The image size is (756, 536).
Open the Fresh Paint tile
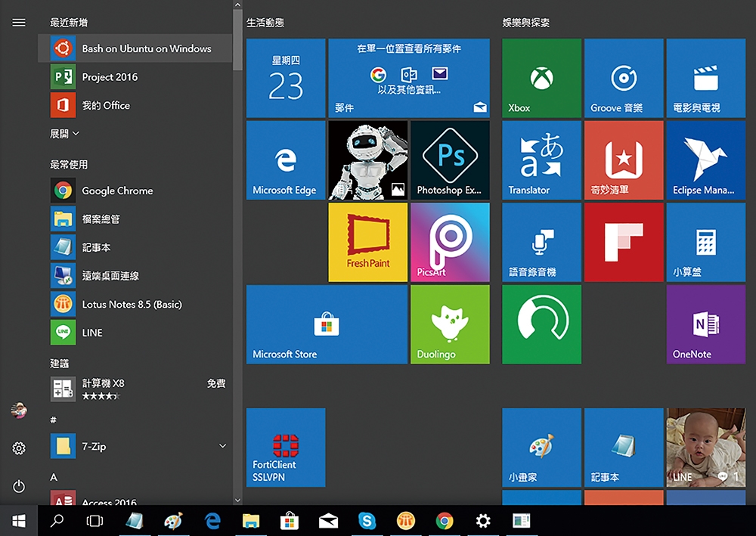[368, 242]
